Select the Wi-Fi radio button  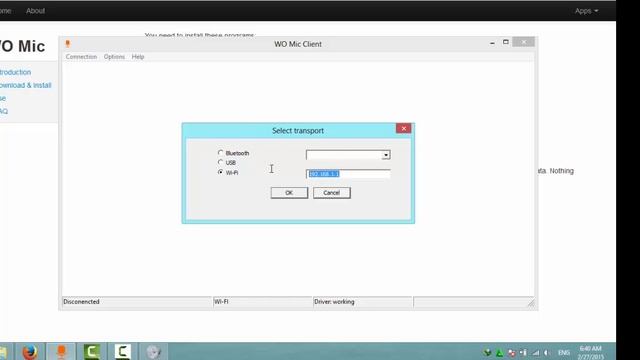click(x=220, y=172)
